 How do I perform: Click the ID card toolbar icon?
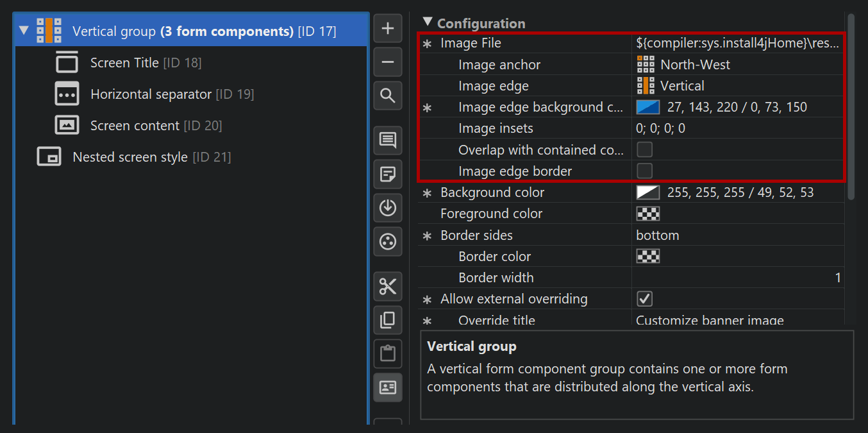point(388,387)
